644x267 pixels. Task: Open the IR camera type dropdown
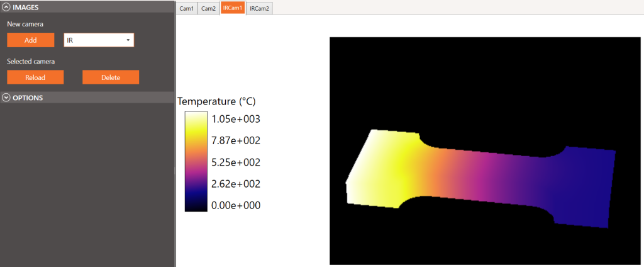(99, 40)
